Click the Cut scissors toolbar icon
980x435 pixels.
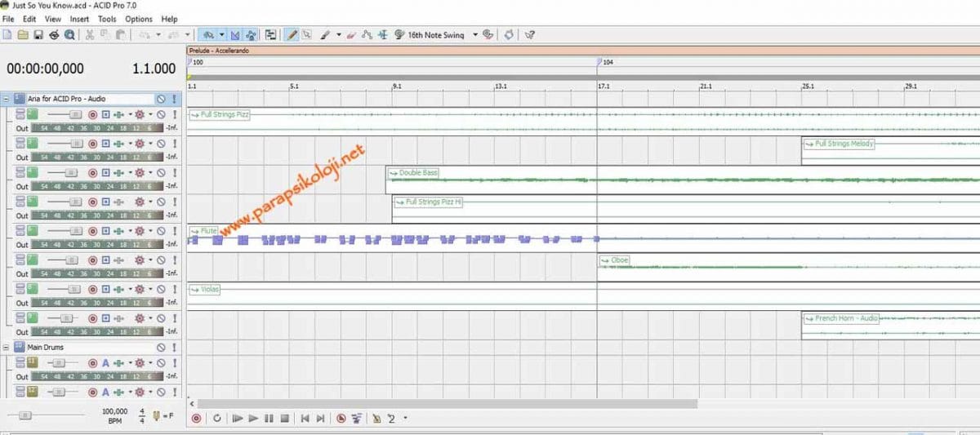[x=90, y=35]
